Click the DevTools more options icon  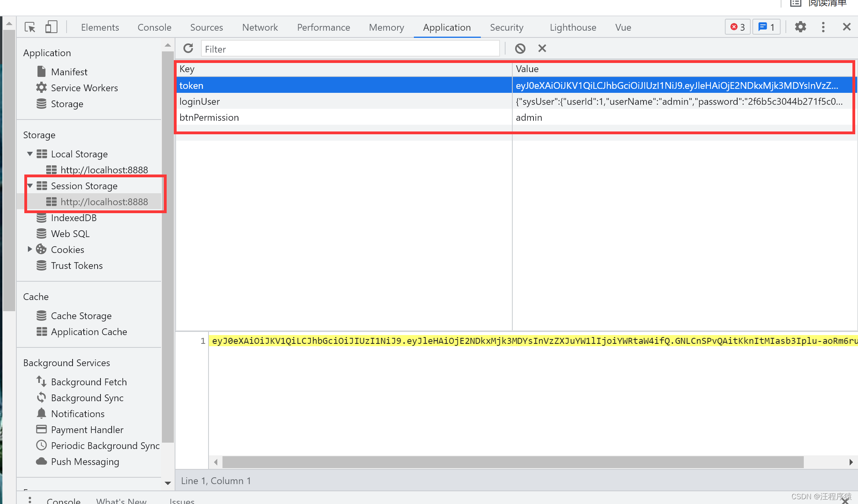coord(823,27)
